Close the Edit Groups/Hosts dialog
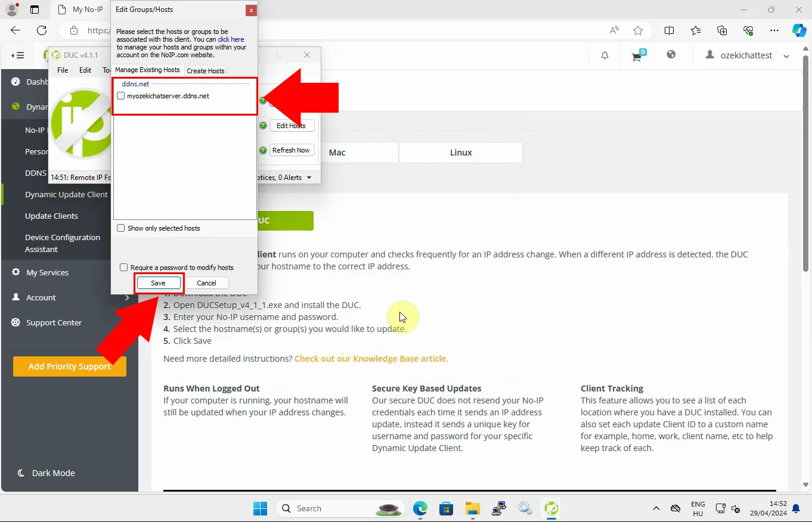812x522 pixels. [x=251, y=10]
